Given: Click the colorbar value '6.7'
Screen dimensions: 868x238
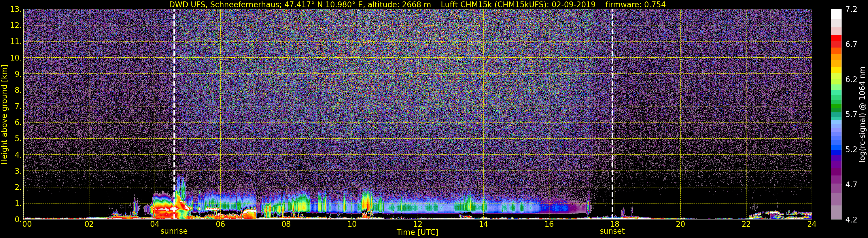Looking at the screenshot, I should pyautogui.click(x=851, y=44).
